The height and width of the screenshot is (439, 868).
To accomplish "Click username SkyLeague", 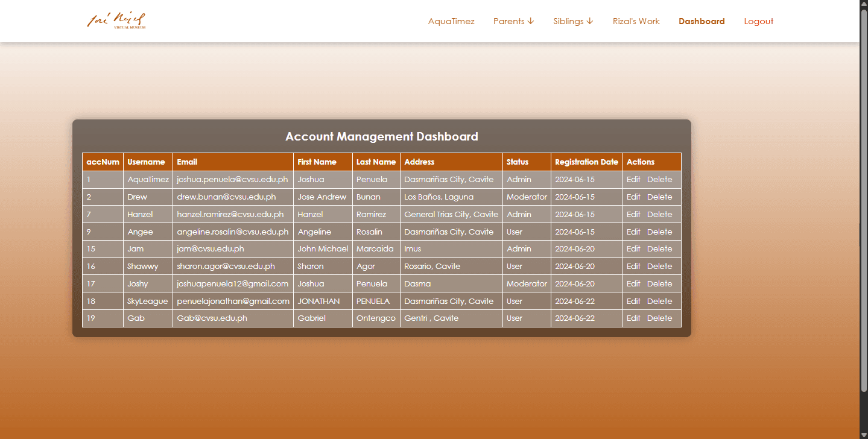I will point(148,301).
